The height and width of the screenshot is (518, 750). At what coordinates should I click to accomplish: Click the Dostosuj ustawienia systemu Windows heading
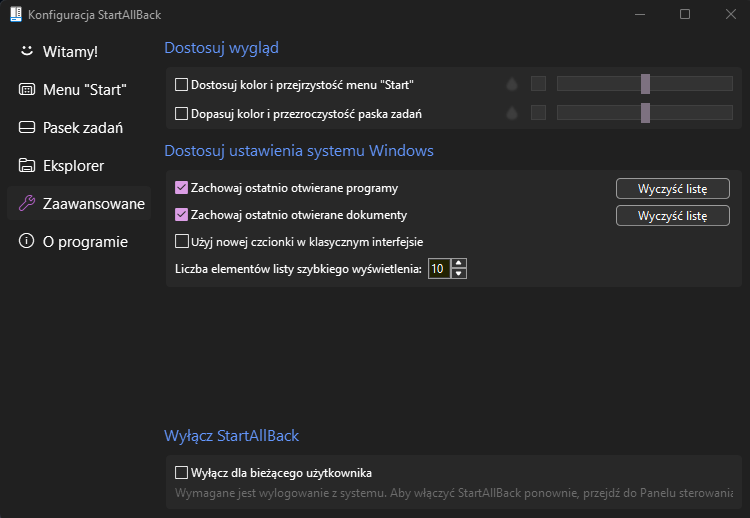pyautogui.click(x=299, y=151)
